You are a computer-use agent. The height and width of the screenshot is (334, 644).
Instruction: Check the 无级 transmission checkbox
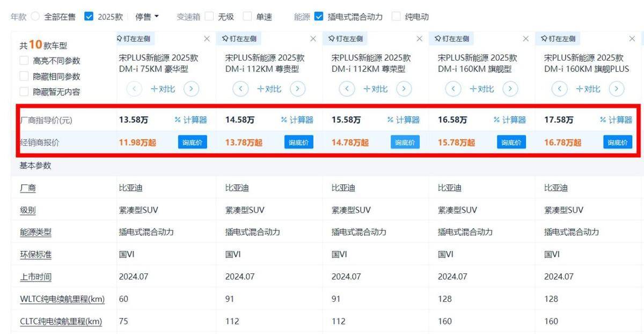click(x=209, y=17)
